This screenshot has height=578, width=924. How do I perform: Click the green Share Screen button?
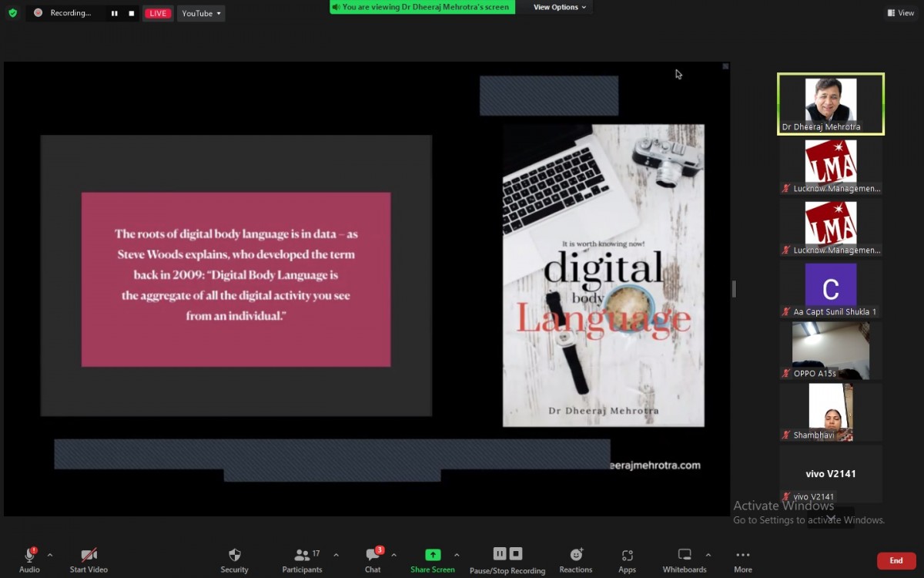click(x=433, y=560)
